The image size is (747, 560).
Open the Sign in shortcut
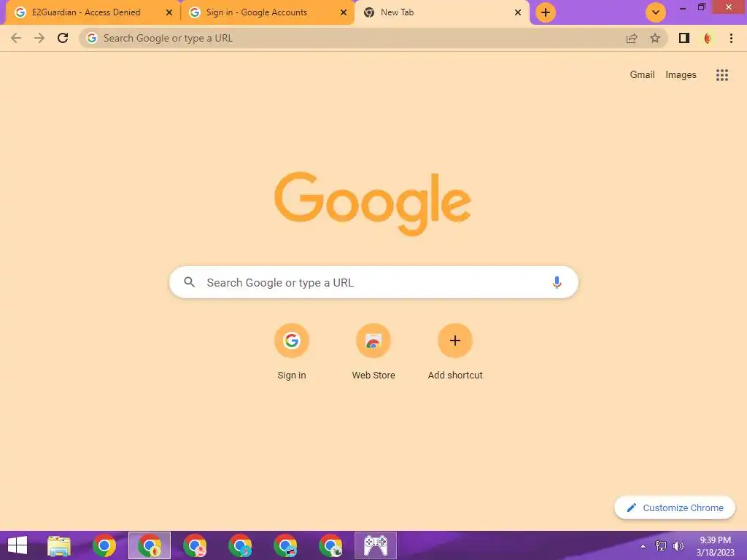coord(292,352)
